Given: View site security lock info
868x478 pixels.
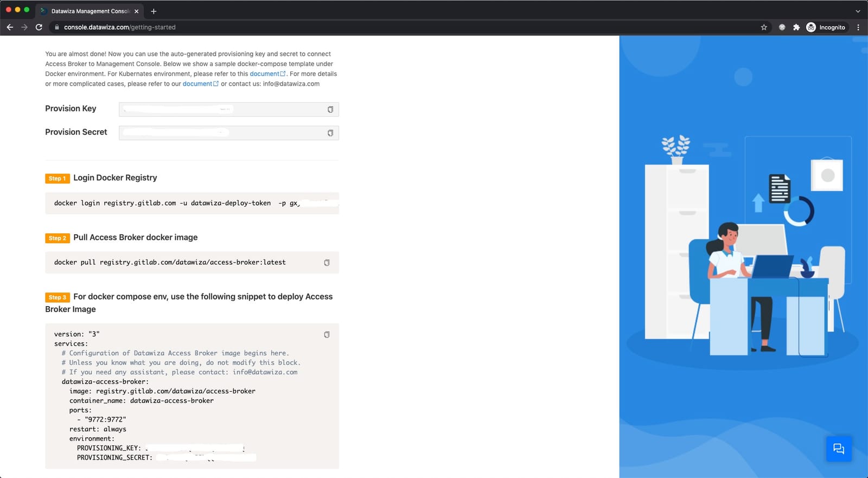Looking at the screenshot, I should click(56, 27).
